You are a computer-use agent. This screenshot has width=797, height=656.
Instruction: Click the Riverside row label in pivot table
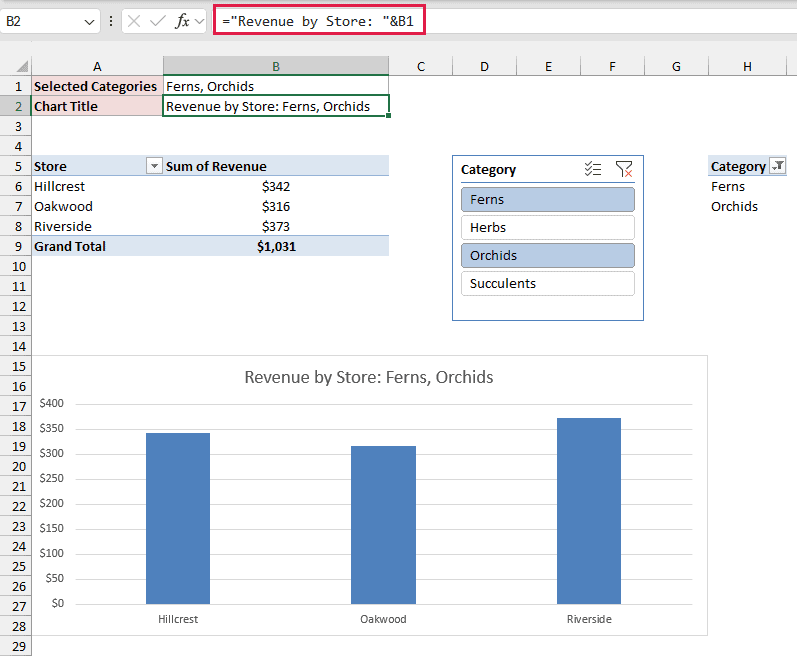[97, 226]
